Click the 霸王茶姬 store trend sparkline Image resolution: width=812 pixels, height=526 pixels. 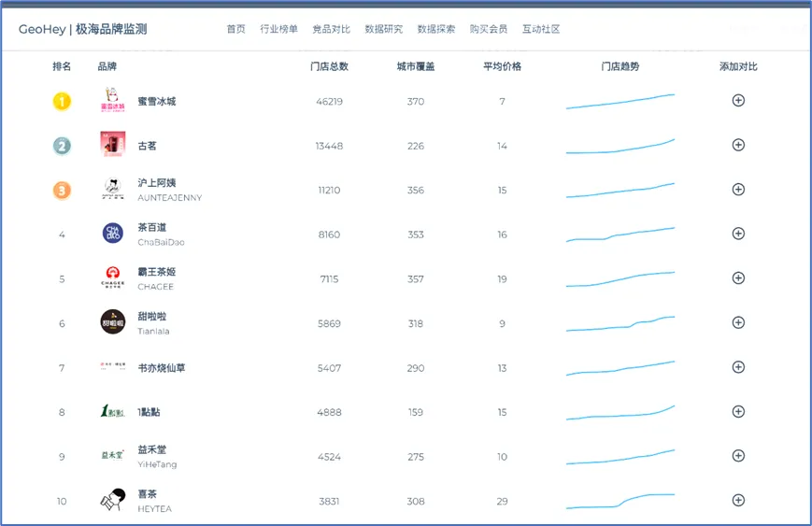[620, 279]
